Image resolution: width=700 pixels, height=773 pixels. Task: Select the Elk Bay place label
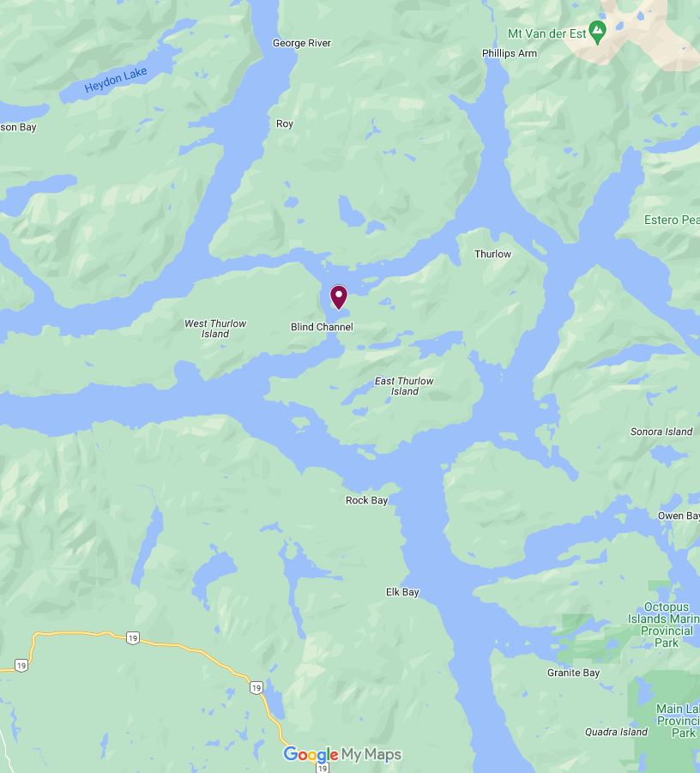tap(402, 592)
